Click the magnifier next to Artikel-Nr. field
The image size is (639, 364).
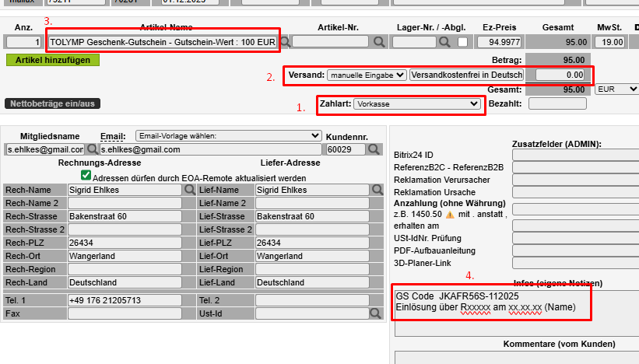(x=379, y=41)
